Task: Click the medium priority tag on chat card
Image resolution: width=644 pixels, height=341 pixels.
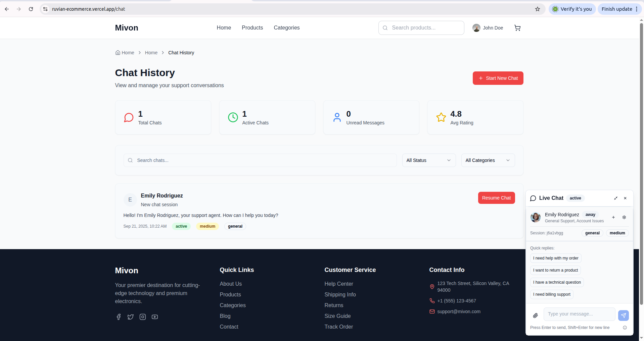Action: (x=208, y=226)
